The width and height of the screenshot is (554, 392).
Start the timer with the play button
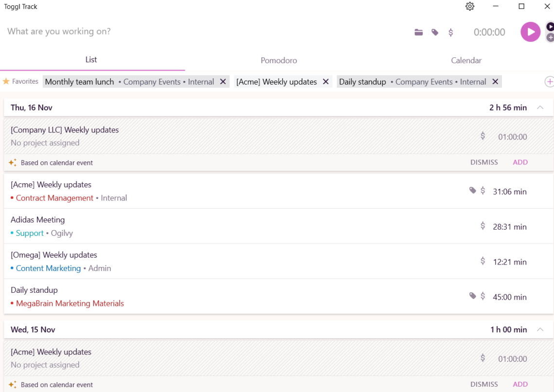tap(530, 32)
